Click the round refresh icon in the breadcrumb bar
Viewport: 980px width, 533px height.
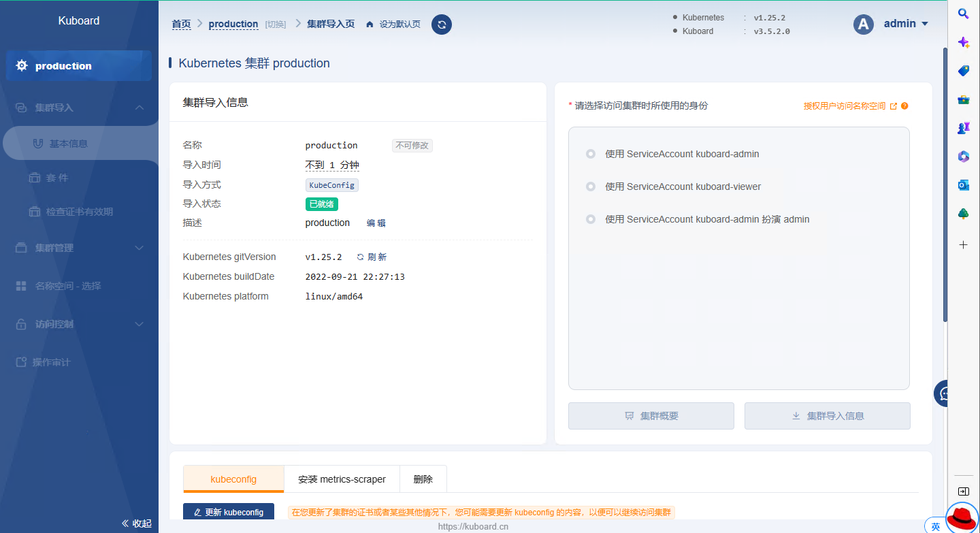coord(442,25)
